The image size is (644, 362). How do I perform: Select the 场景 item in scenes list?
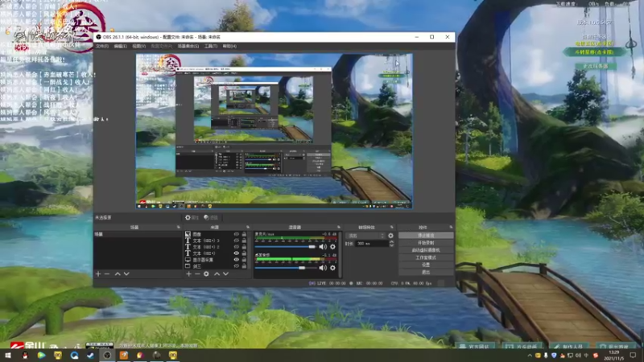pyautogui.click(x=138, y=234)
